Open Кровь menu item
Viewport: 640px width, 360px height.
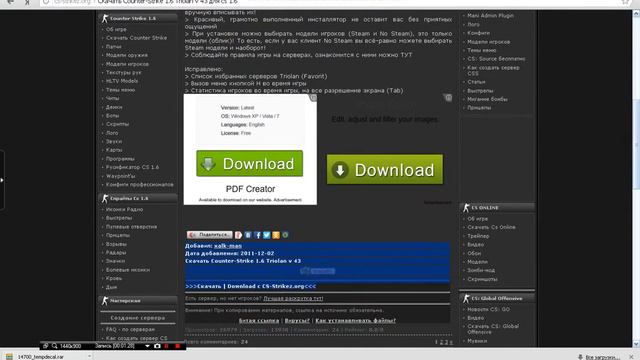click(113, 278)
